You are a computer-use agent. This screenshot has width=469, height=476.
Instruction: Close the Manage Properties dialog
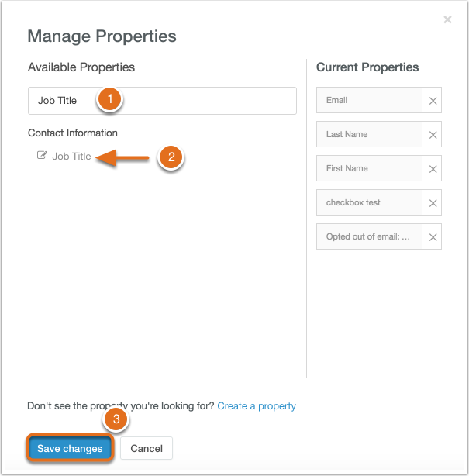[x=447, y=19]
